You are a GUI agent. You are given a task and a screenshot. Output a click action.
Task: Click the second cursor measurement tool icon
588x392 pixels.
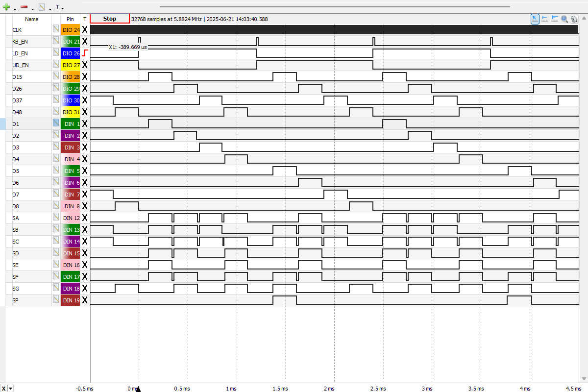point(555,19)
